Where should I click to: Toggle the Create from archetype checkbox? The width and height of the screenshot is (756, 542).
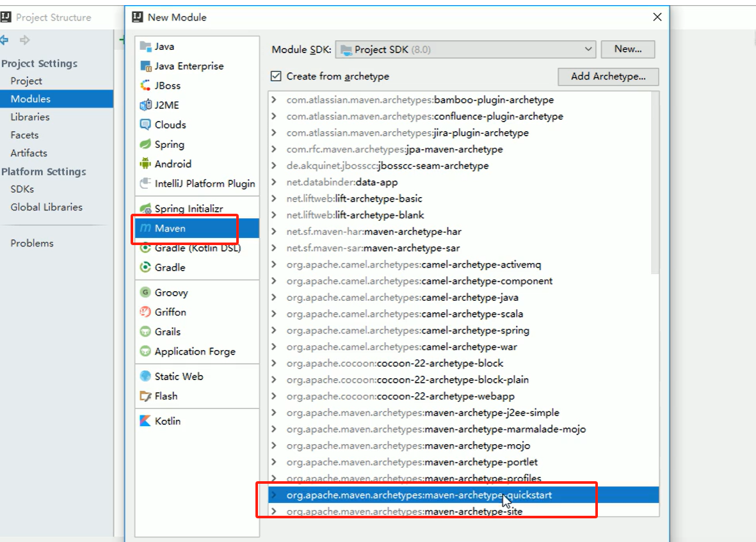(276, 76)
